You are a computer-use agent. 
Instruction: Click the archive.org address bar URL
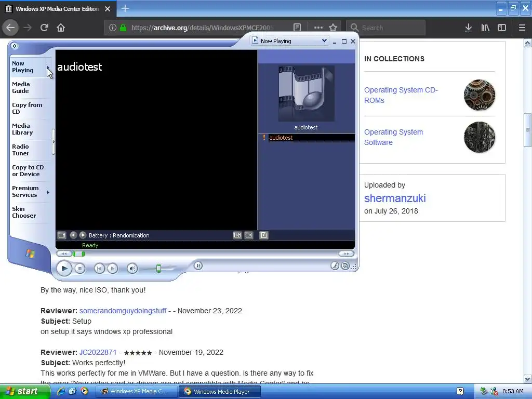point(203,28)
